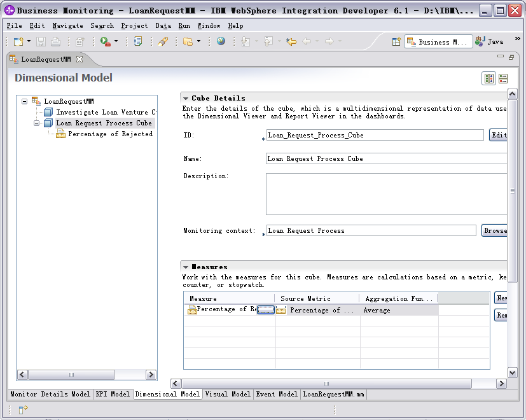Close the LoanRequestMM editor tab
The height and width of the screenshot is (420, 526).
[x=80, y=59]
